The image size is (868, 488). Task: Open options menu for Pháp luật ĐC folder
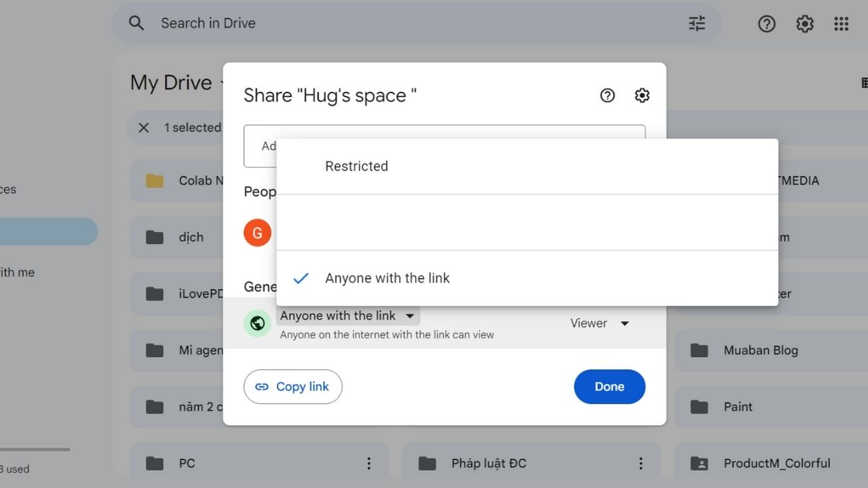point(641,463)
